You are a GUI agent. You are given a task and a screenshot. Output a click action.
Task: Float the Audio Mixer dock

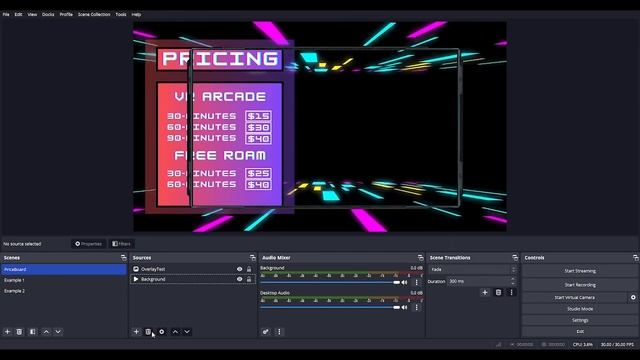click(420, 258)
